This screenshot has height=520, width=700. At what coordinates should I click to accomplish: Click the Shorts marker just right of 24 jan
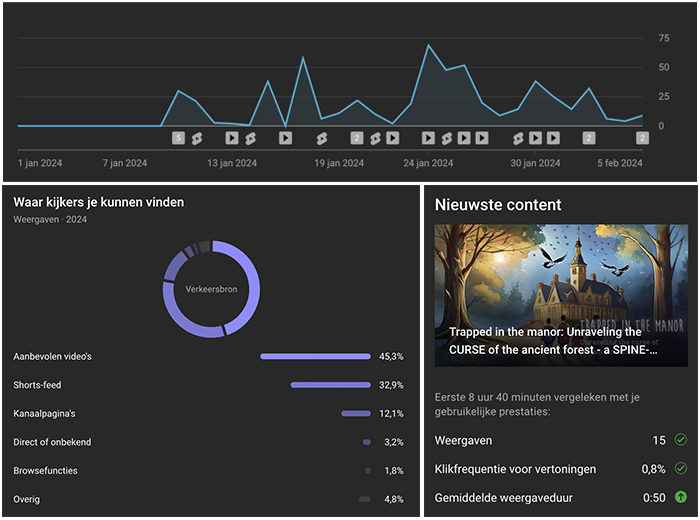446,138
